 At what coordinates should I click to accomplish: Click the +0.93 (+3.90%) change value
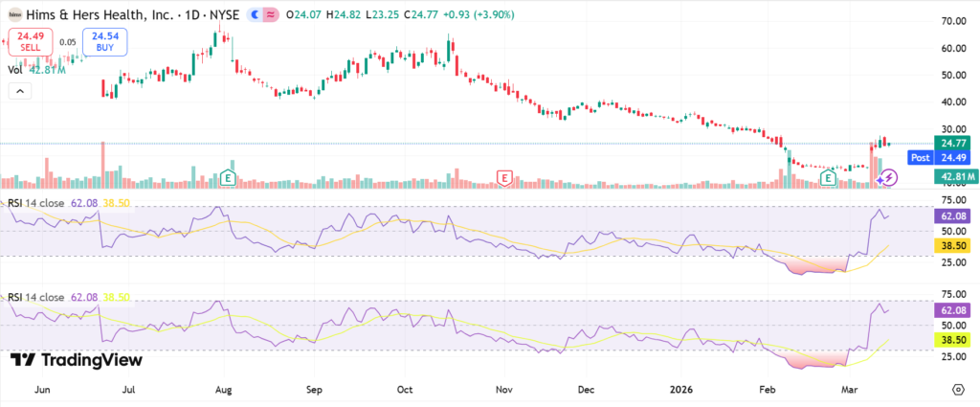tap(479, 13)
